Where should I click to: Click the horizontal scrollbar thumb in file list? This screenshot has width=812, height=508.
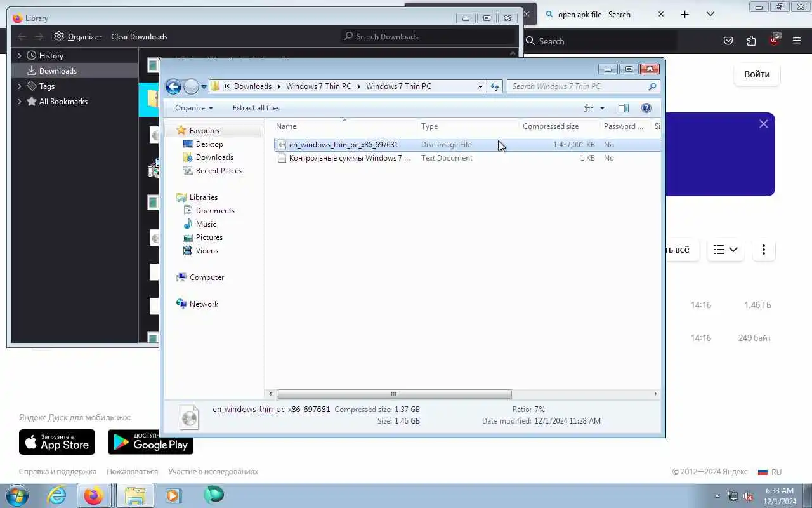click(394, 394)
